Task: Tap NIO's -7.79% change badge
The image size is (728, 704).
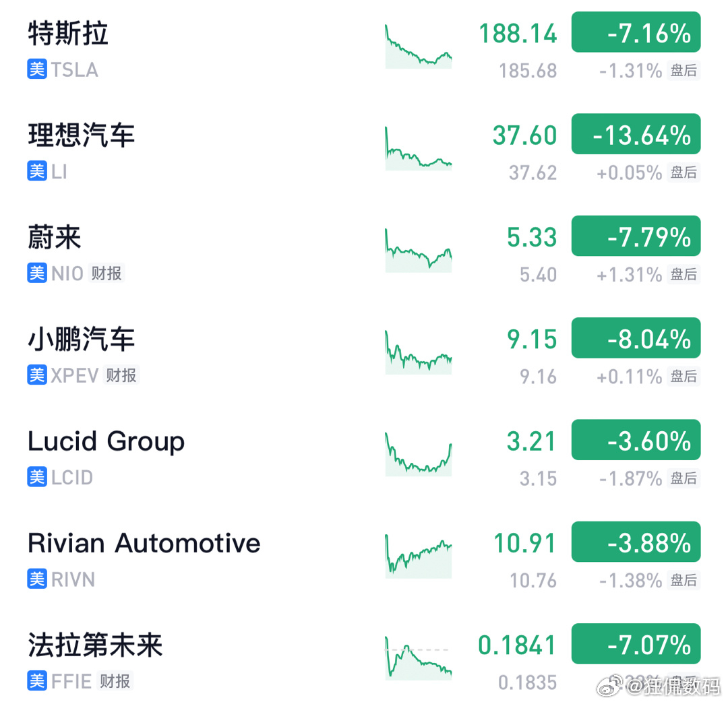Action: [x=636, y=236]
